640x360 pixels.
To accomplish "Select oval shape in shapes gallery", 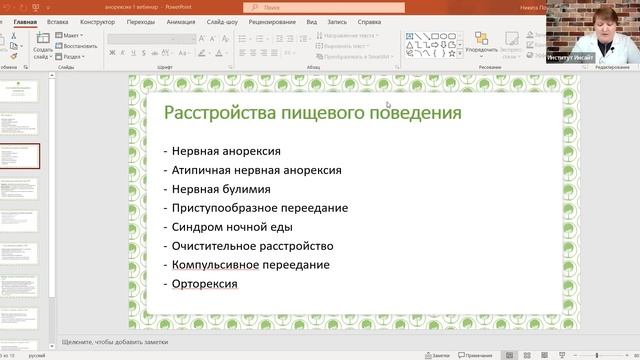I will click(x=443, y=36).
